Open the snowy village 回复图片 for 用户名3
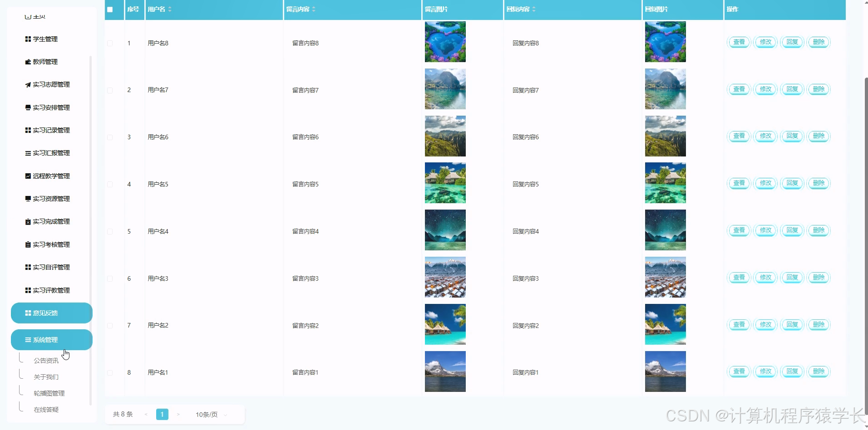 pos(666,277)
